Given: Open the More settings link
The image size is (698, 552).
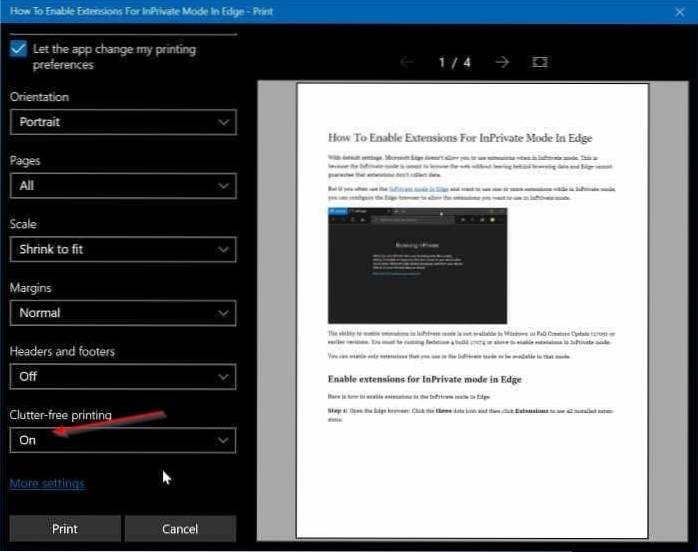Looking at the screenshot, I should click(47, 484).
